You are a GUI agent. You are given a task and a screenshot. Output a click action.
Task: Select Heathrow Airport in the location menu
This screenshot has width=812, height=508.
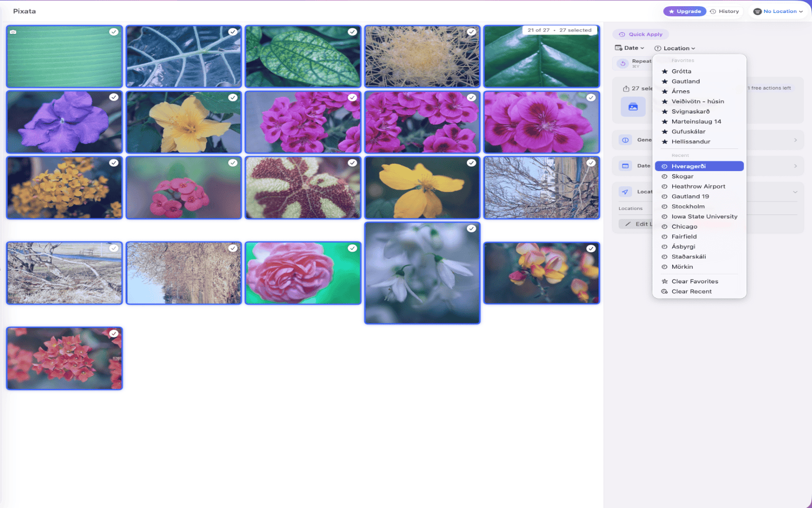(x=699, y=186)
